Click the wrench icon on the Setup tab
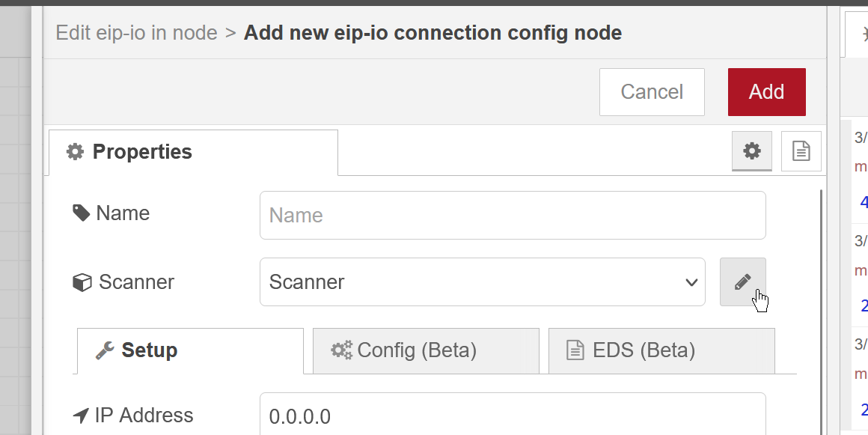 coord(105,350)
